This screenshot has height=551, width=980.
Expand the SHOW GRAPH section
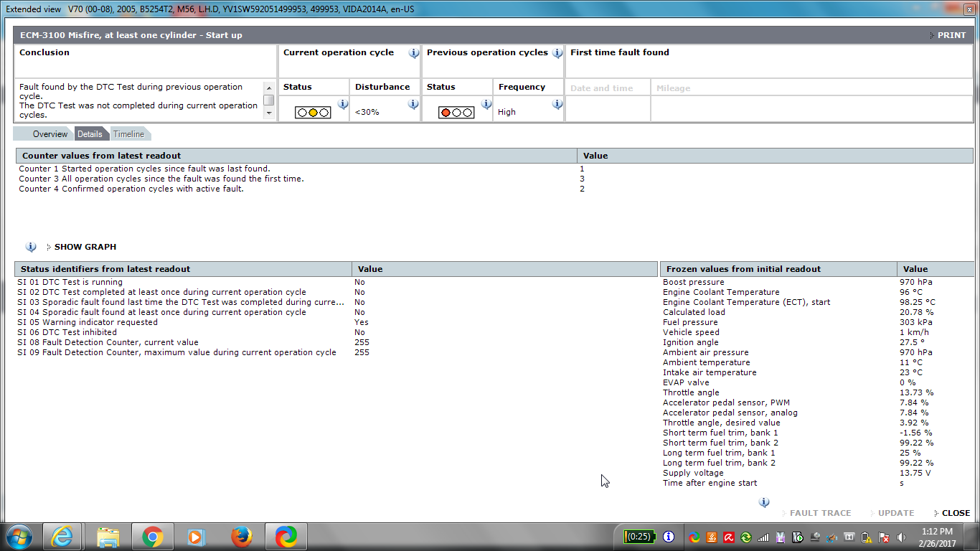[85, 247]
